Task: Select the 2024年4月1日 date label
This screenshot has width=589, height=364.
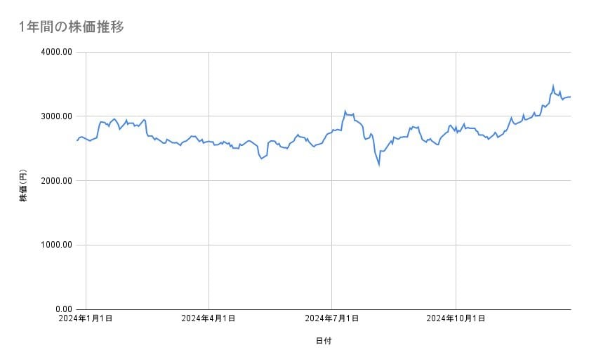Action: pos(209,319)
